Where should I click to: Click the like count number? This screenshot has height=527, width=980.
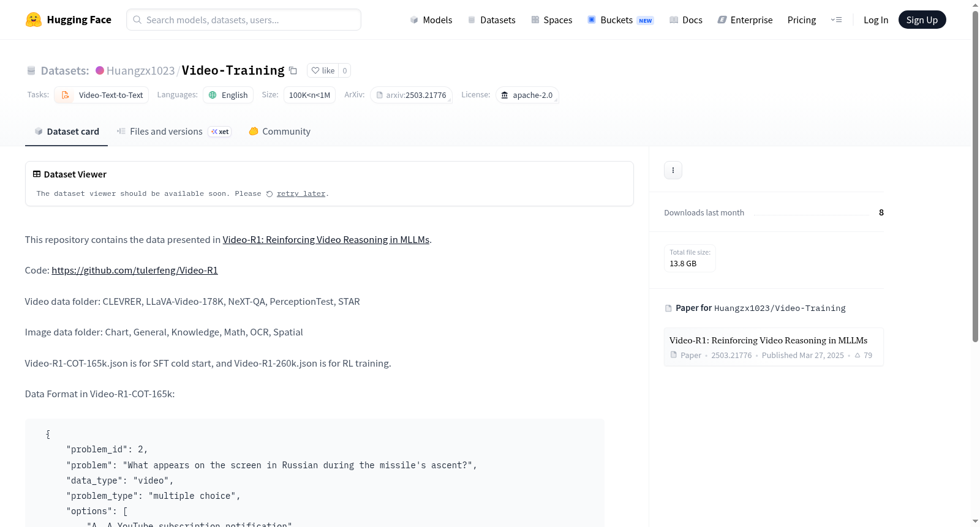point(345,70)
